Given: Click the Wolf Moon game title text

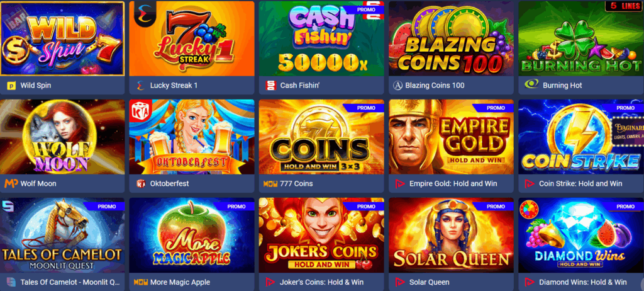Looking at the screenshot, I should 38,183.
